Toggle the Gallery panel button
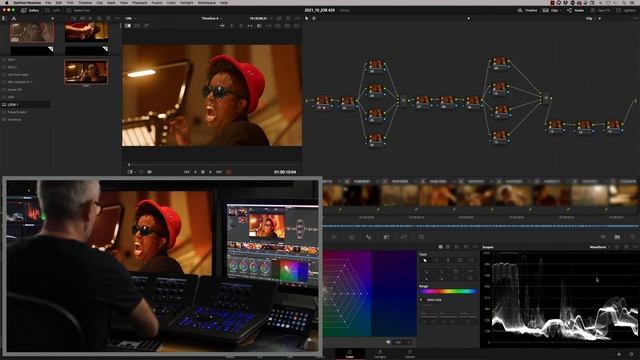Image resolution: width=640 pixels, height=360 pixels. (x=30, y=10)
